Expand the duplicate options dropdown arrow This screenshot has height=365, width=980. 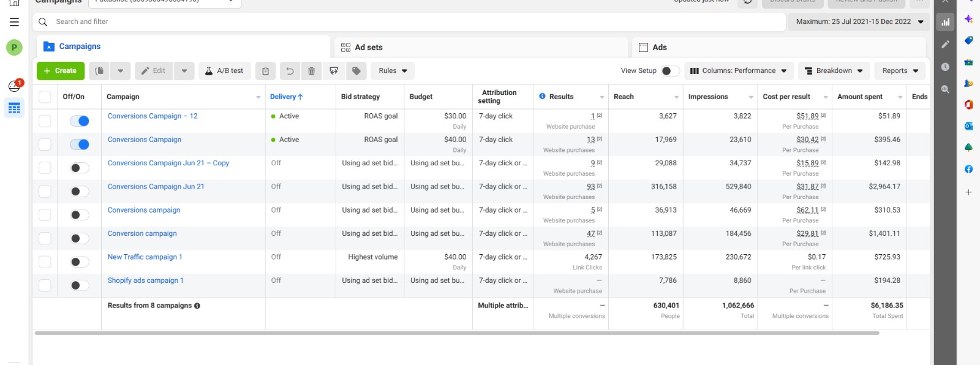(x=121, y=71)
